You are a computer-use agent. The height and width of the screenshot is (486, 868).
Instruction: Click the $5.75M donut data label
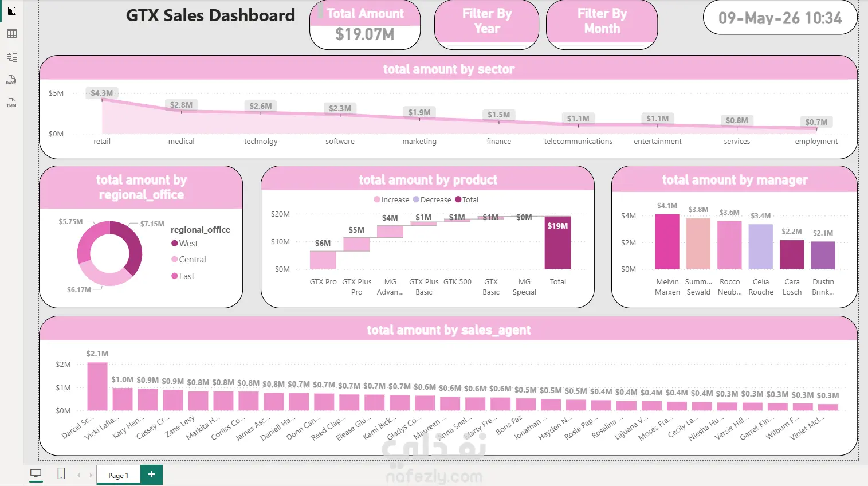[70, 222]
